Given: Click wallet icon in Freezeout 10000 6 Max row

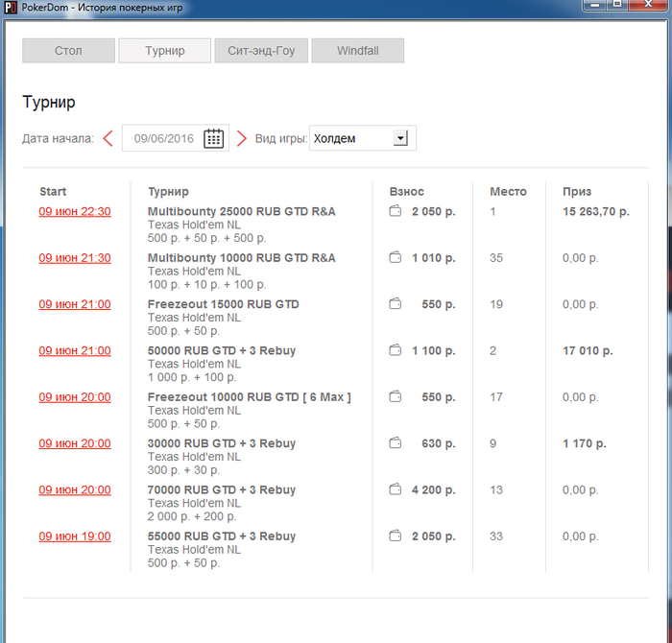Looking at the screenshot, I should coord(396,396).
